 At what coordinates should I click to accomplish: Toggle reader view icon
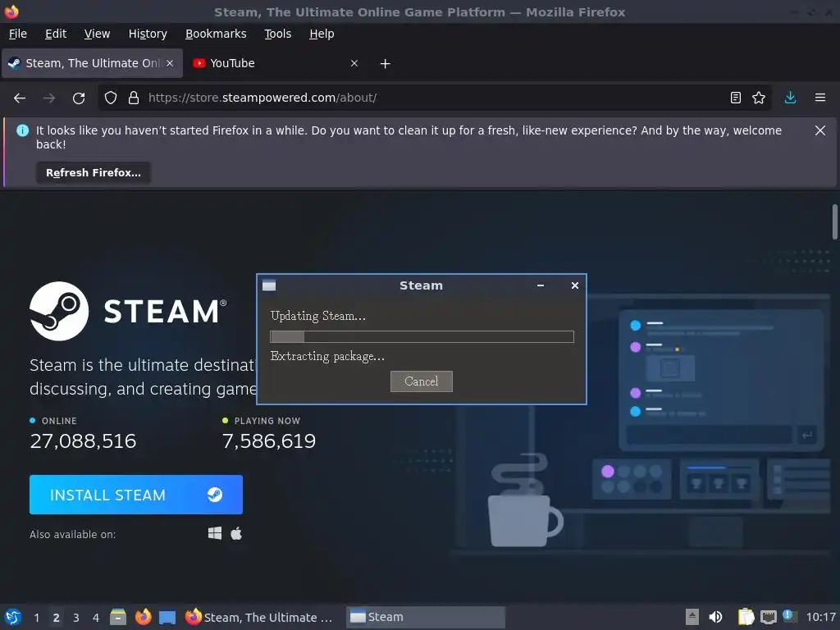(736, 98)
